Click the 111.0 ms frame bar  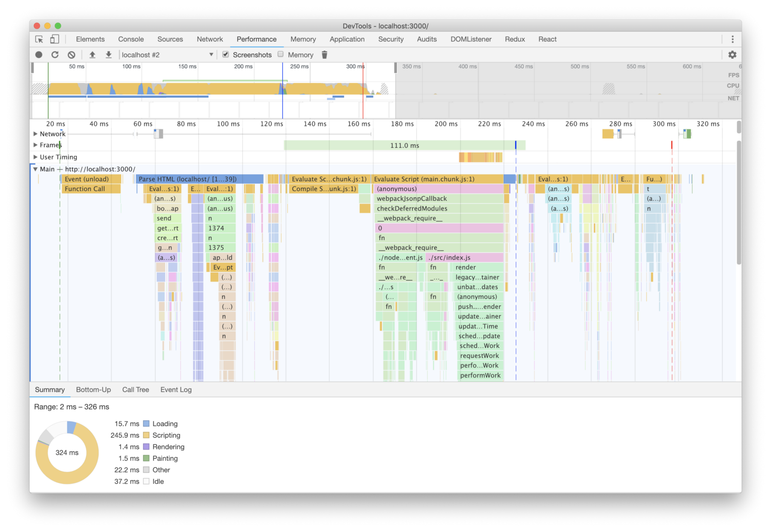tap(404, 145)
